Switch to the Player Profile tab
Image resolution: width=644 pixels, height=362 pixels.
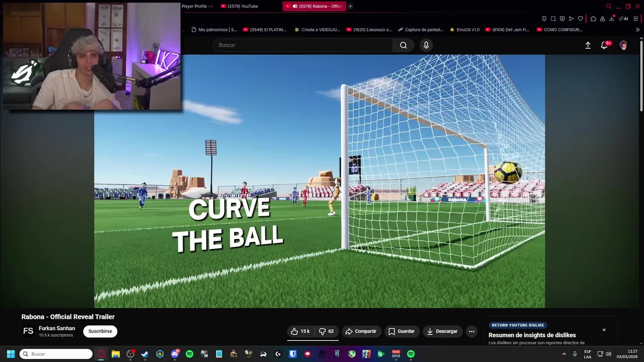click(x=197, y=6)
